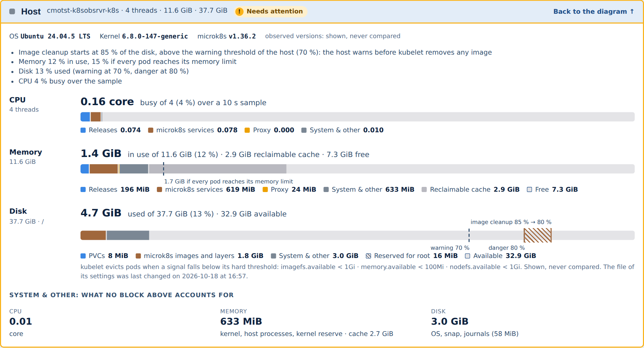Click hostname cmotst-k8sobsrvr-k8s in header
This screenshot has height=348, width=644.
tap(83, 11)
